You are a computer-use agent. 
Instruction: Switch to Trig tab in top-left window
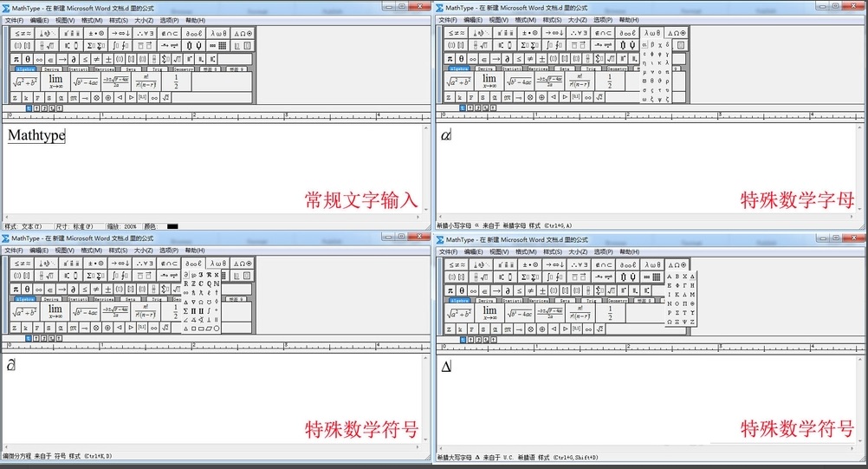pyautogui.click(x=157, y=69)
